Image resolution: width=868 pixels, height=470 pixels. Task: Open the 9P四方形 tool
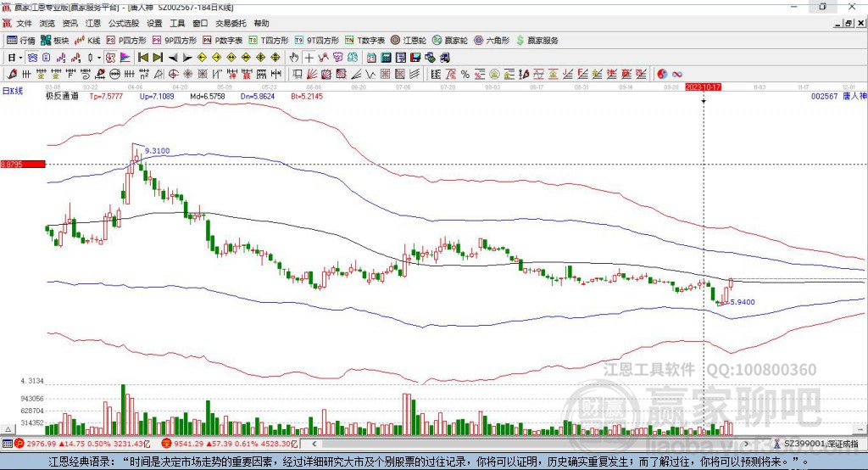pos(175,41)
